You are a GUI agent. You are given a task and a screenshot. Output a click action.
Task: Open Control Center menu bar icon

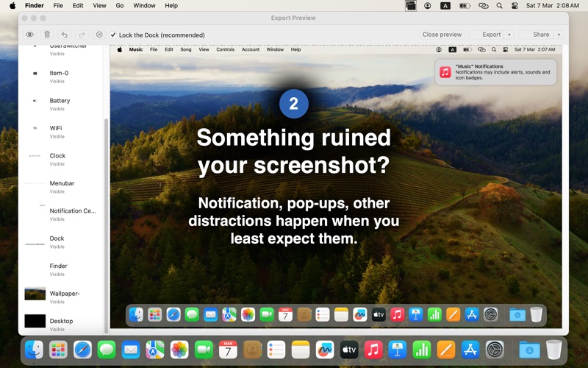(515, 6)
